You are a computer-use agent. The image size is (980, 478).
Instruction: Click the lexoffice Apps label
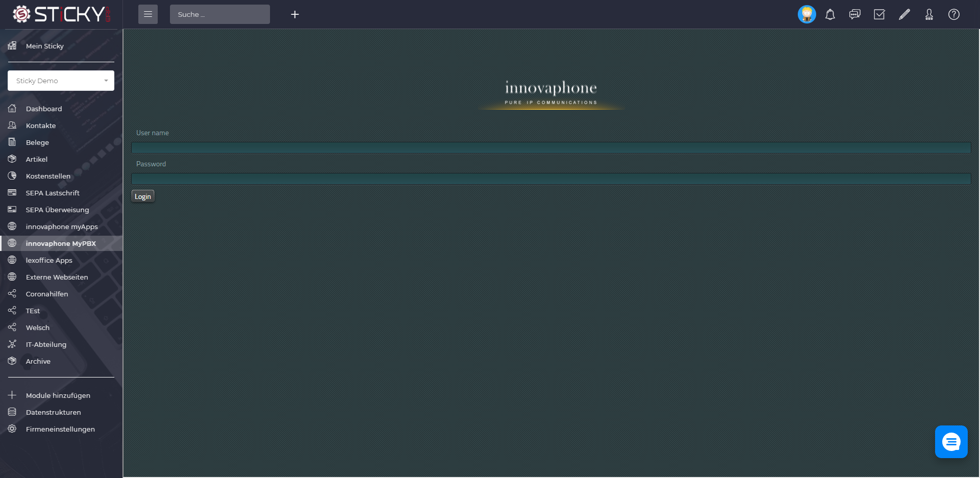(x=49, y=260)
